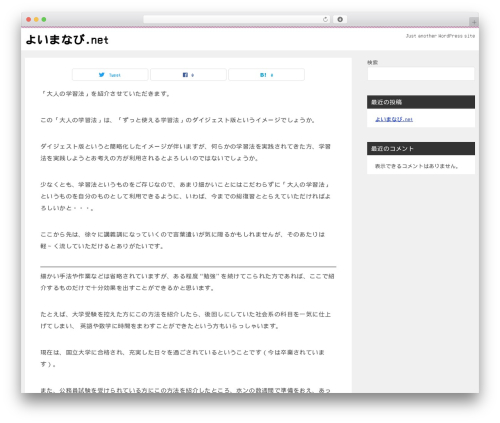
Task: Click the Twitter Tweet share button
Action: point(110,75)
